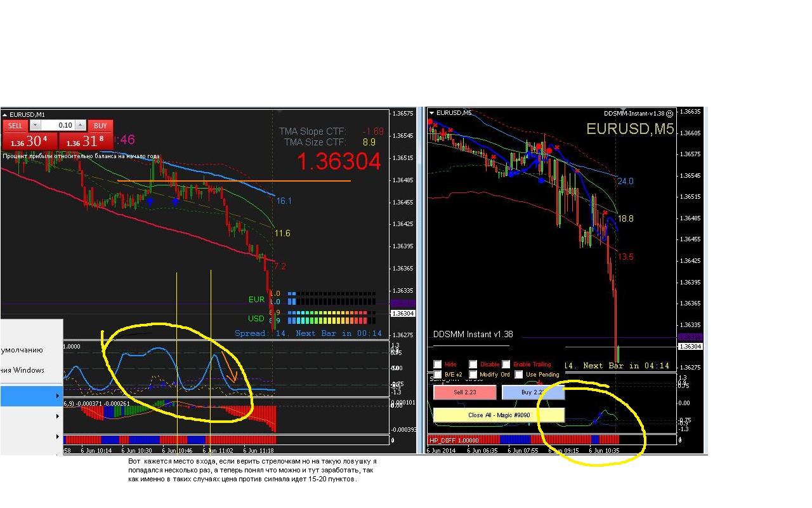Click the HP_DIFF 1.00000 indicator label
The height and width of the screenshot is (508, 812).
(454, 439)
